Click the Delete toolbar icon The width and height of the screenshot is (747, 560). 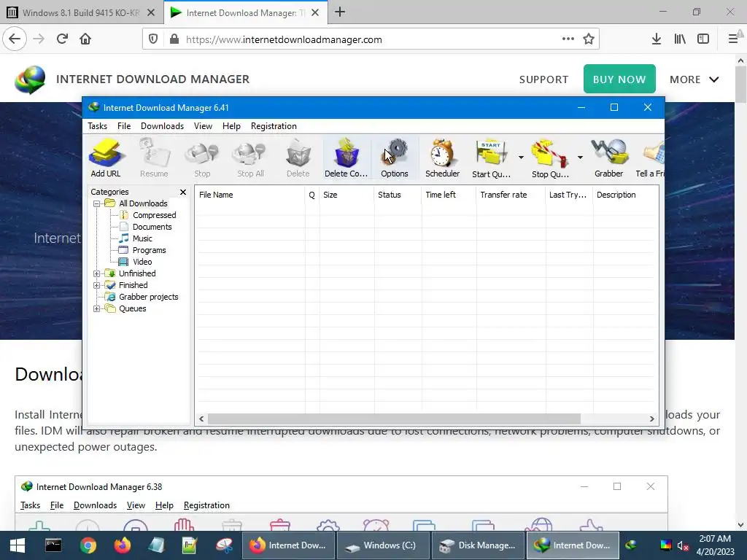click(x=298, y=158)
